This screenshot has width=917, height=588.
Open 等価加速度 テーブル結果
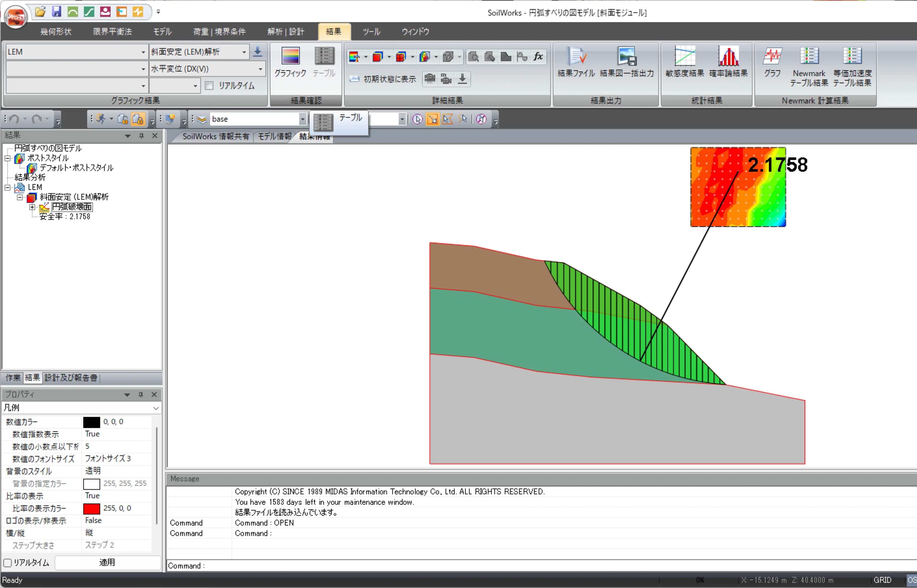[852, 67]
